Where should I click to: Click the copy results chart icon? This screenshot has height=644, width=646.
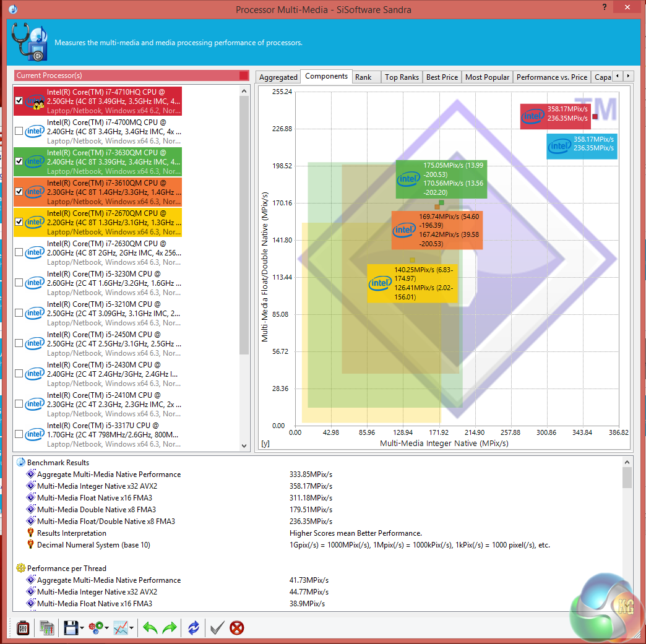46,628
